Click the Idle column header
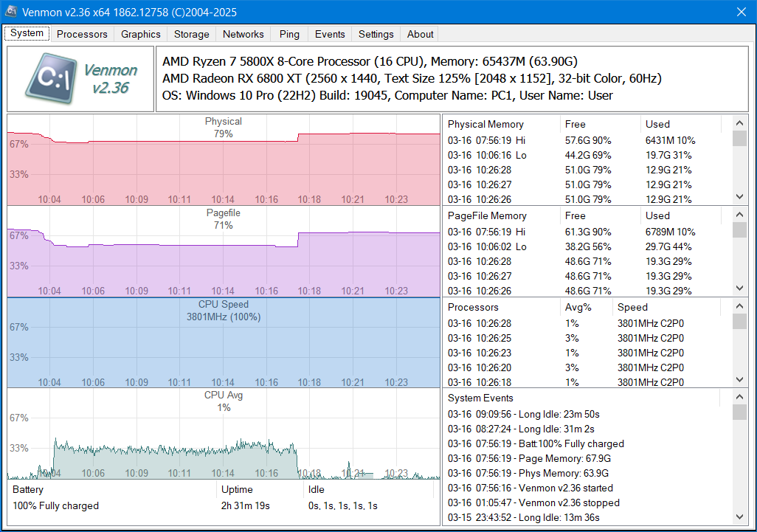 pyautogui.click(x=369, y=489)
